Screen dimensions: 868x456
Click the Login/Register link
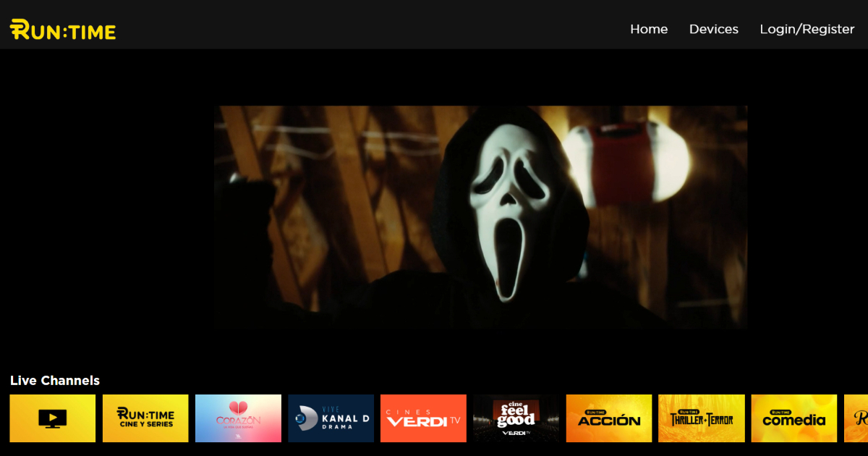(807, 29)
